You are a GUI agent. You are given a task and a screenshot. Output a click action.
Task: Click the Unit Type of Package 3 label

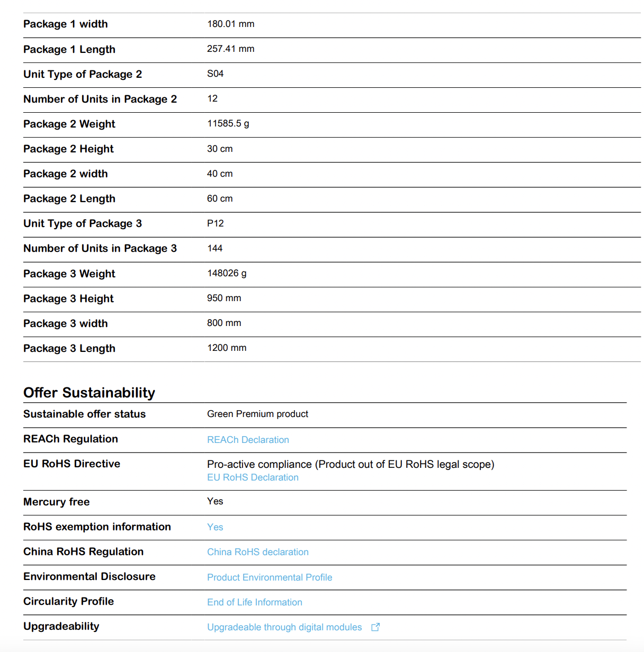[83, 223]
